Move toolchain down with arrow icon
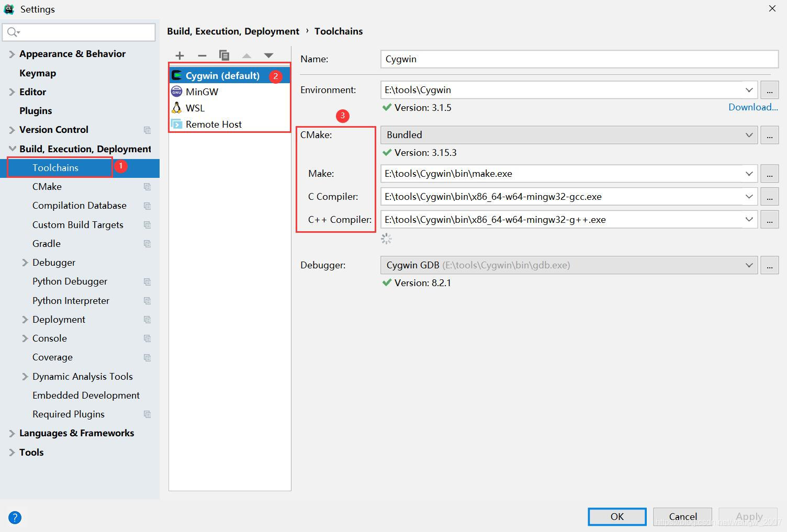This screenshot has height=532, width=787. click(x=268, y=55)
